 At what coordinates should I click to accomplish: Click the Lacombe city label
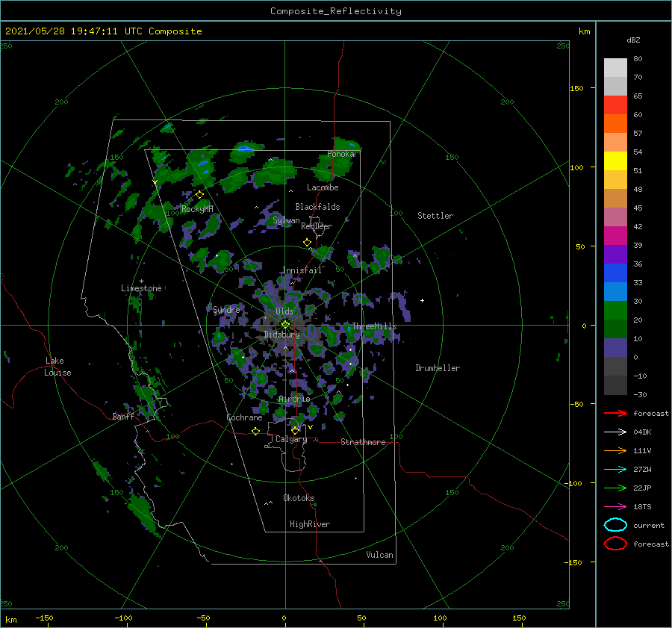323,187
